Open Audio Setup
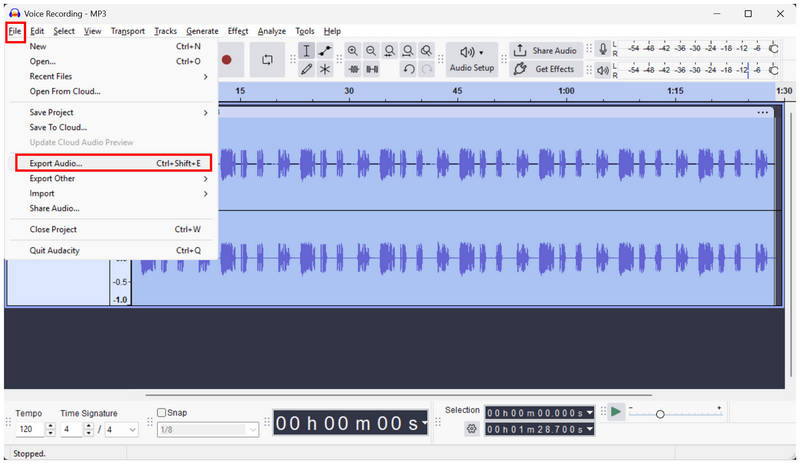 (x=472, y=60)
